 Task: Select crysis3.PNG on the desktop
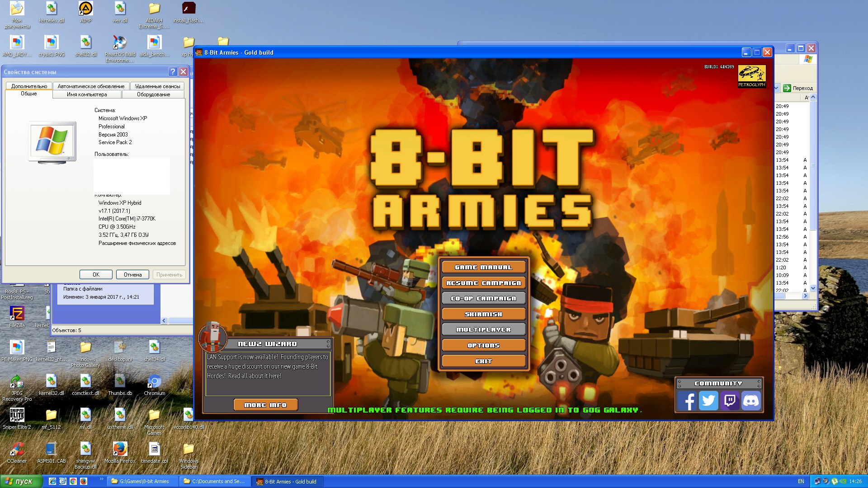click(x=52, y=46)
